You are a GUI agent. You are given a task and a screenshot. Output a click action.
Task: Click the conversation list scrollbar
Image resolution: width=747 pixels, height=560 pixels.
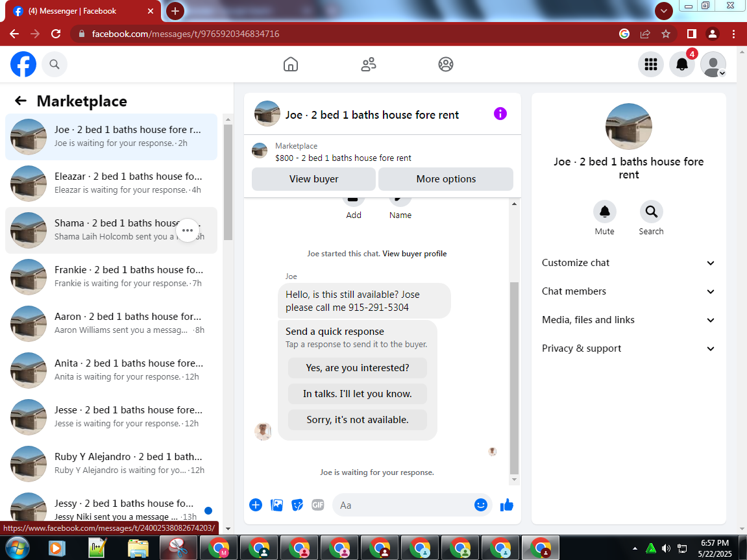pyautogui.click(x=228, y=182)
